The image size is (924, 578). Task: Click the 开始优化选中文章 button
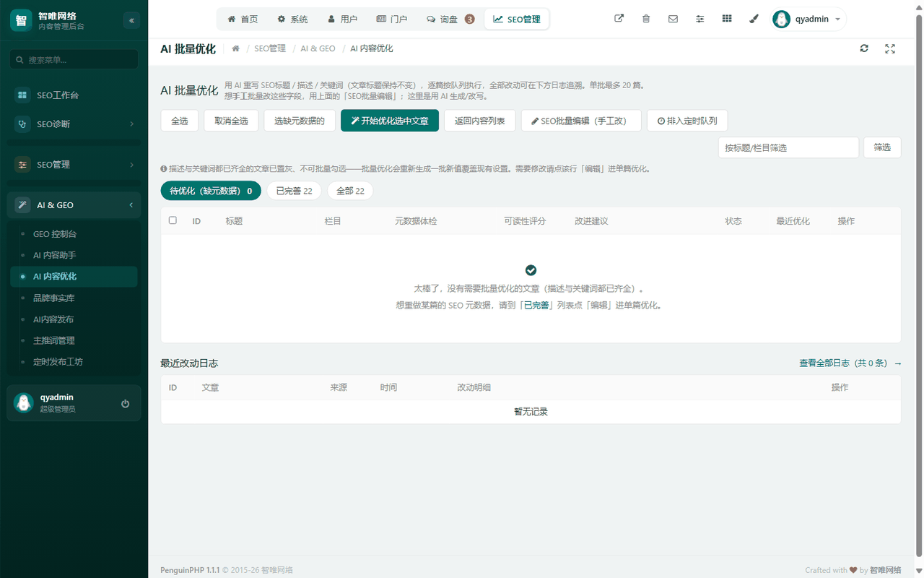tap(390, 121)
